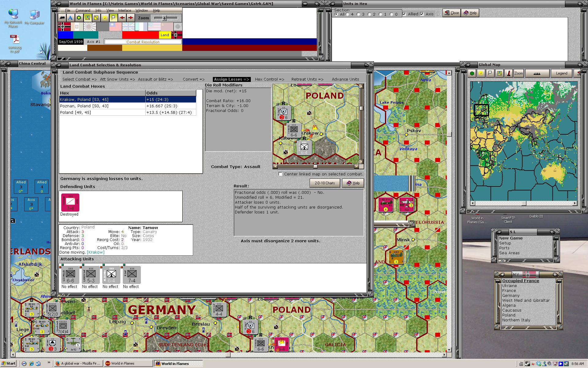Toggle the Allied checkbox in Units in Hex

tap(404, 14)
